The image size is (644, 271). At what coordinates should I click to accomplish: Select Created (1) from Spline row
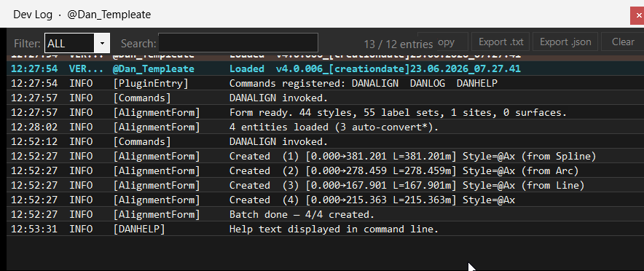tap(326, 157)
